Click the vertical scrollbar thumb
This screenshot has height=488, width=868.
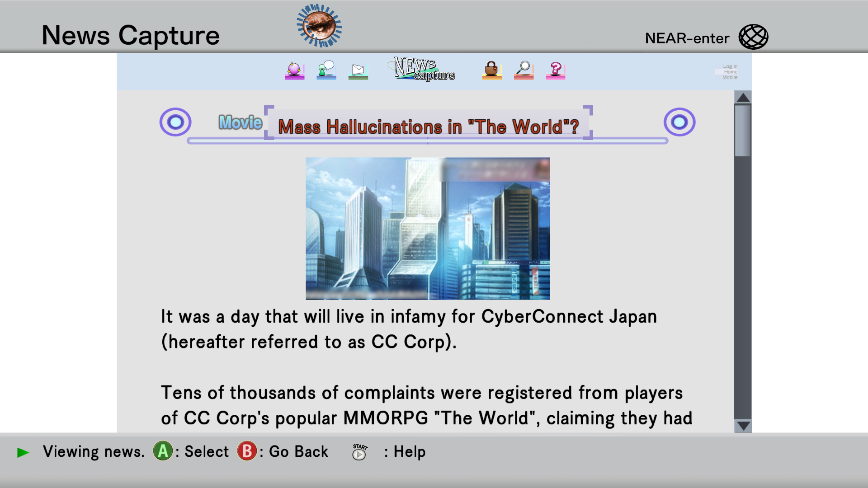pos(742,131)
